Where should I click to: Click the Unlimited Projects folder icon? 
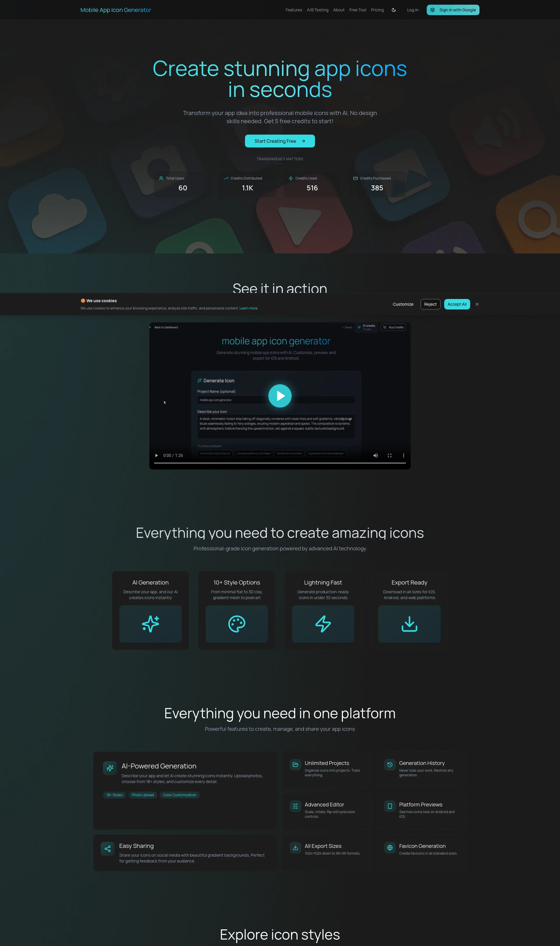pyautogui.click(x=295, y=765)
